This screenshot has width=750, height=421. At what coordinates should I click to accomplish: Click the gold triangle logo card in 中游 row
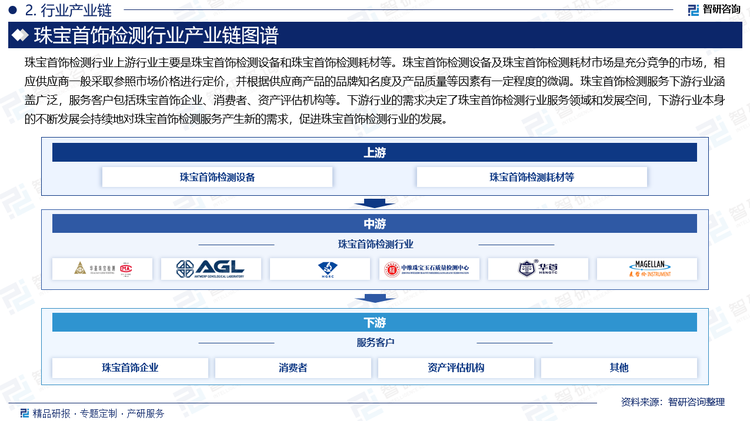click(x=102, y=269)
